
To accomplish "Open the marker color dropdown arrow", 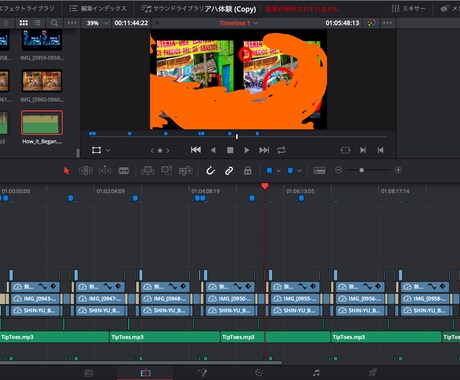I will (x=299, y=171).
